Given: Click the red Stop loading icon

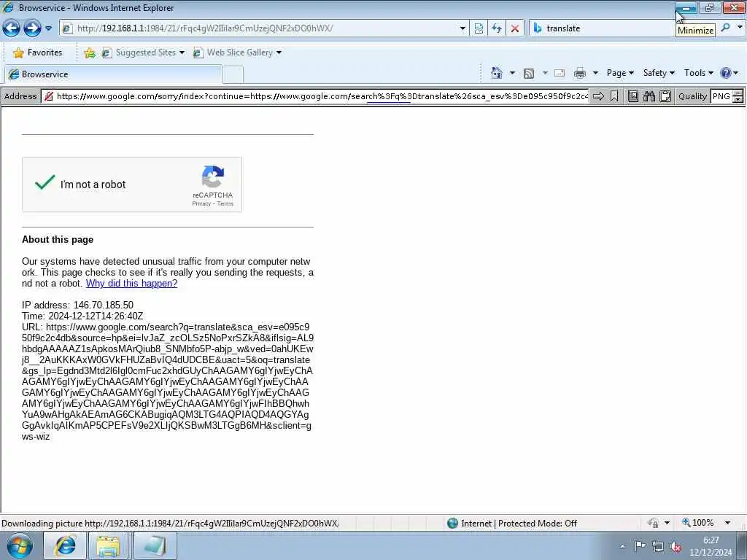Looking at the screenshot, I should tap(515, 28).
